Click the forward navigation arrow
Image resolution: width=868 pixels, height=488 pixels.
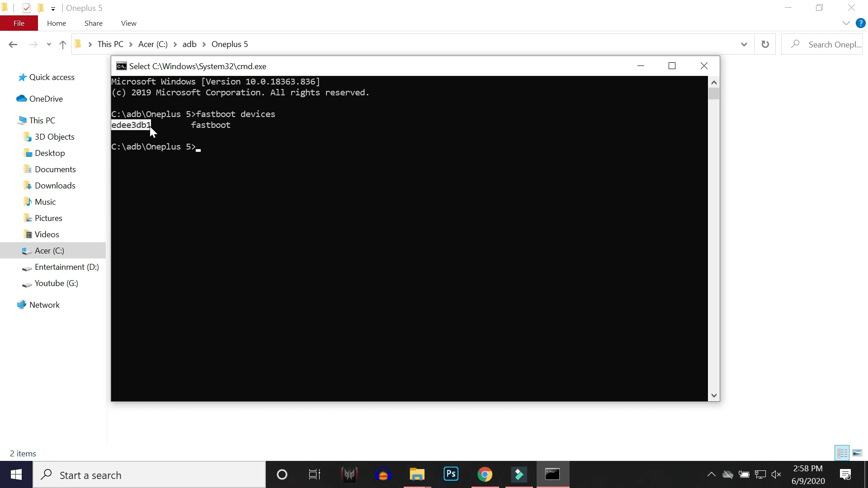click(x=33, y=44)
